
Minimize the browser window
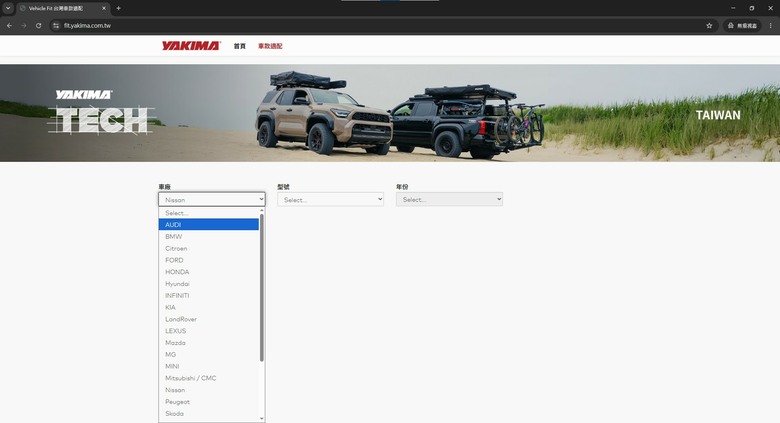click(733, 8)
